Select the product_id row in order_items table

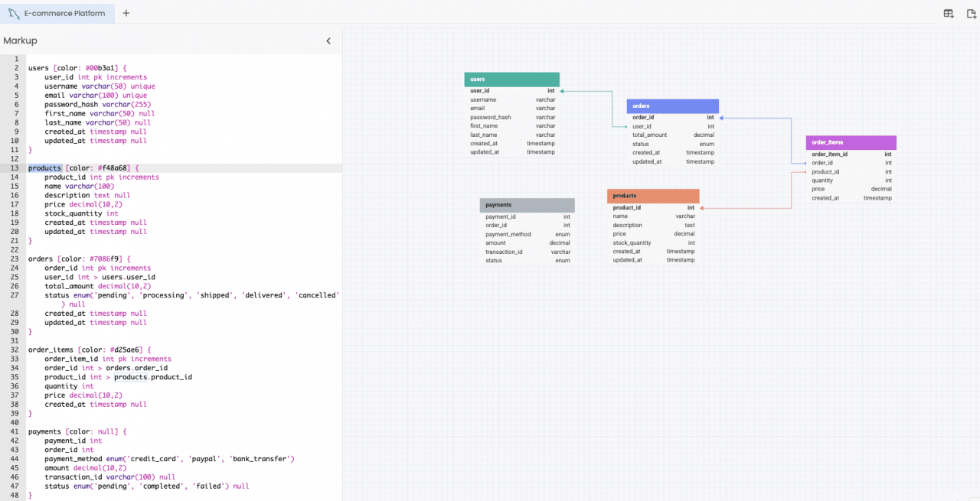click(850, 171)
